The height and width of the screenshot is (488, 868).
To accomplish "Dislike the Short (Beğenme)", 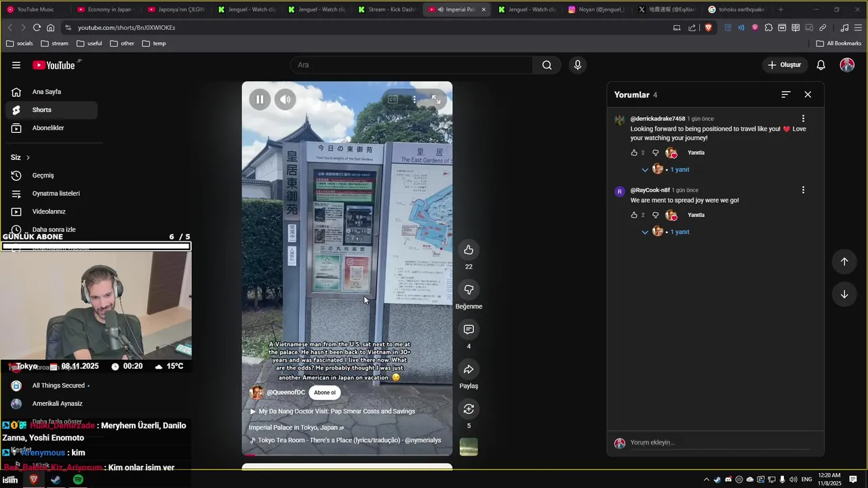I will [x=469, y=289].
